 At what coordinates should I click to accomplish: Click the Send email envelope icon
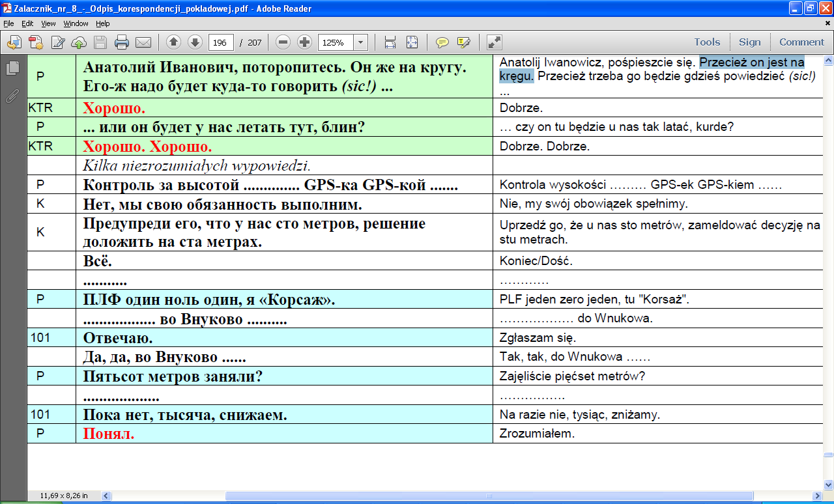143,42
